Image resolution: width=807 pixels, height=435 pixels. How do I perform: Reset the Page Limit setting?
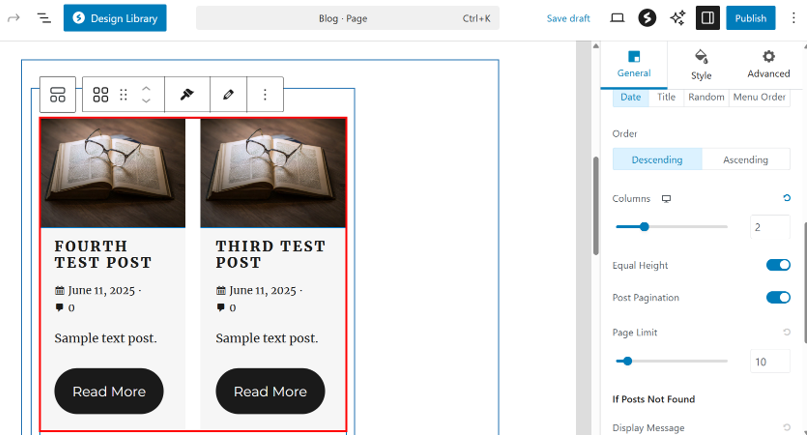click(x=786, y=332)
